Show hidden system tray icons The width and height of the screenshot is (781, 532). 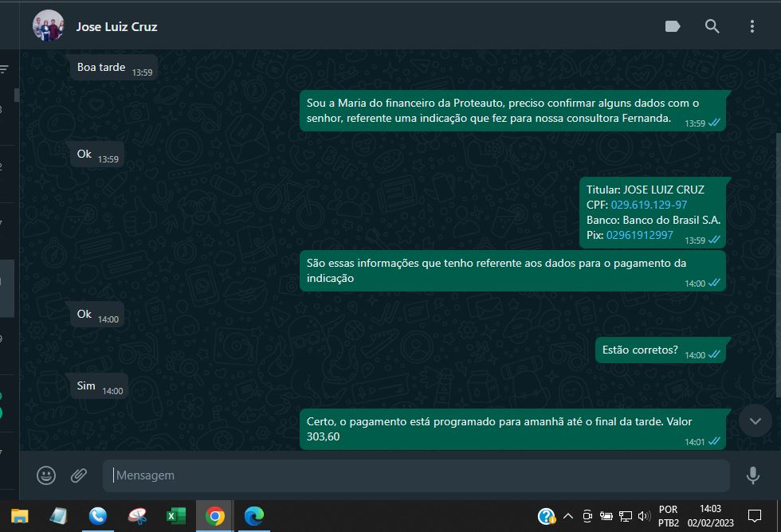568,516
